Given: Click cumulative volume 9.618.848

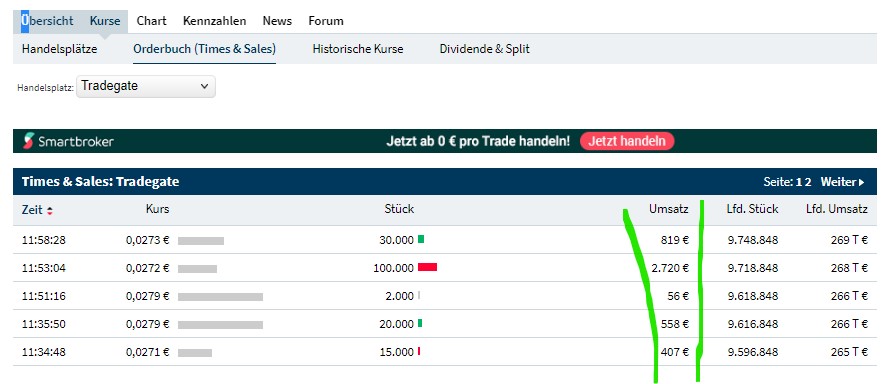Looking at the screenshot, I should [x=753, y=296].
